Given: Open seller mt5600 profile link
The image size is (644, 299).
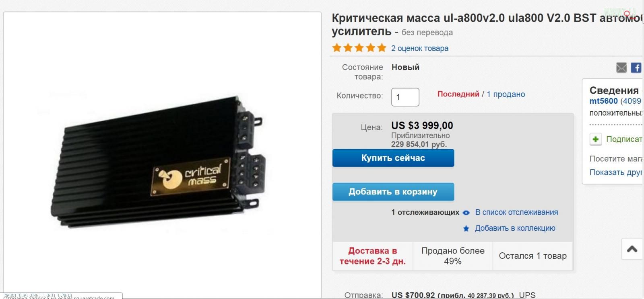Looking at the screenshot, I should point(603,101).
